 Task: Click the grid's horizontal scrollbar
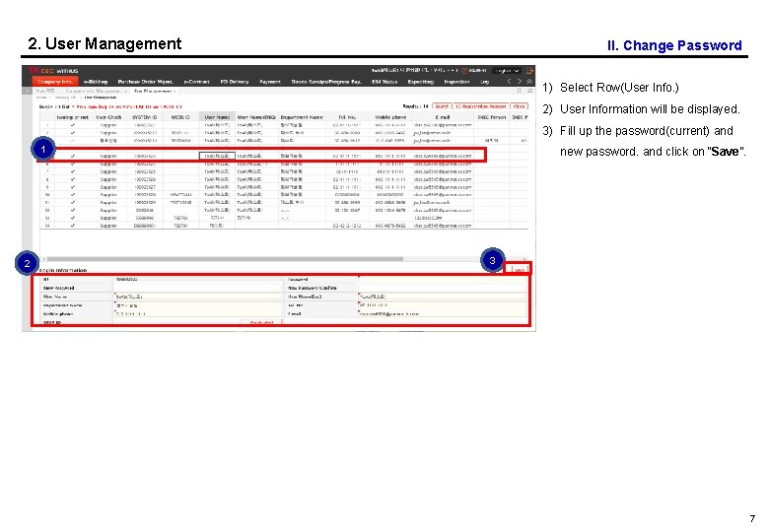pos(225,259)
